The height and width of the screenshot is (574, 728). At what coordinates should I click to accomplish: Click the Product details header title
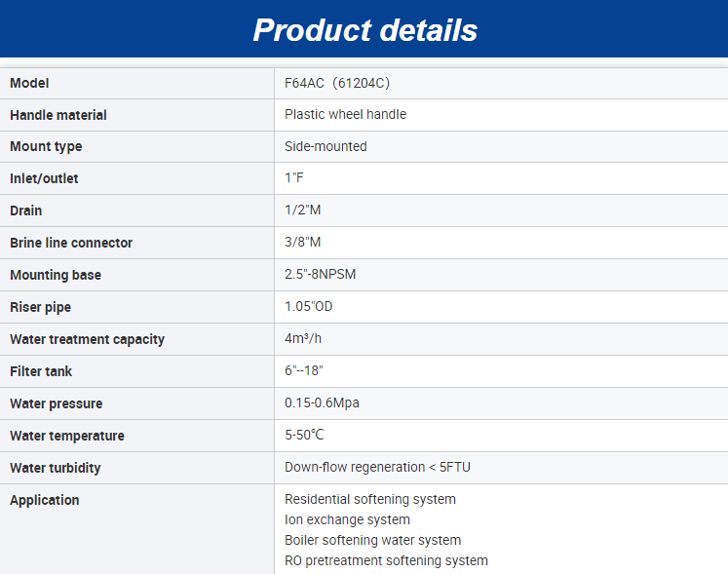pyautogui.click(x=364, y=30)
